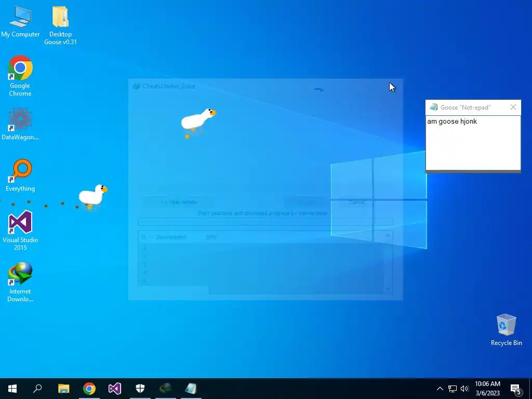Select the My Computer desktop icon
532x399 pixels.
point(20,22)
